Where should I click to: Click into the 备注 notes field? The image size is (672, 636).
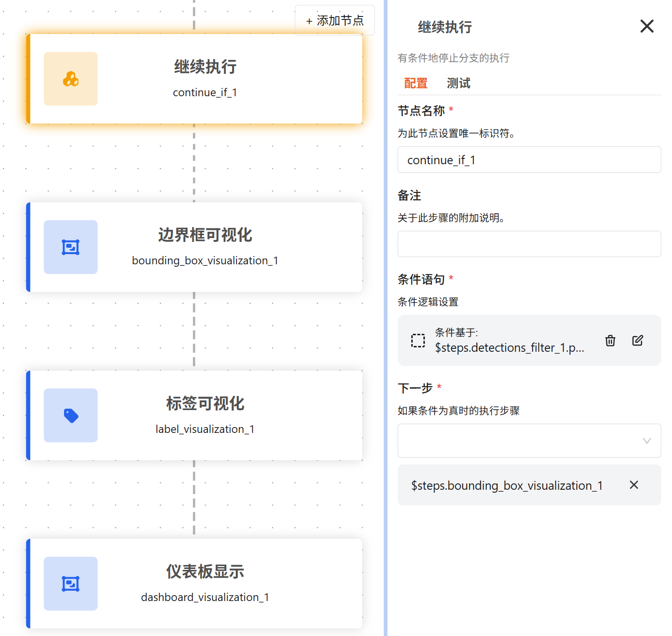click(529, 244)
